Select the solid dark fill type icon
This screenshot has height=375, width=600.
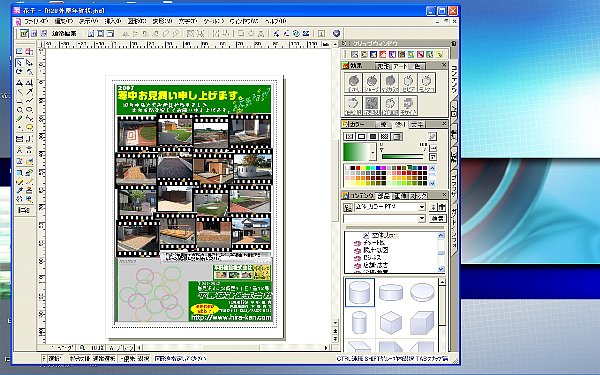click(373, 137)
